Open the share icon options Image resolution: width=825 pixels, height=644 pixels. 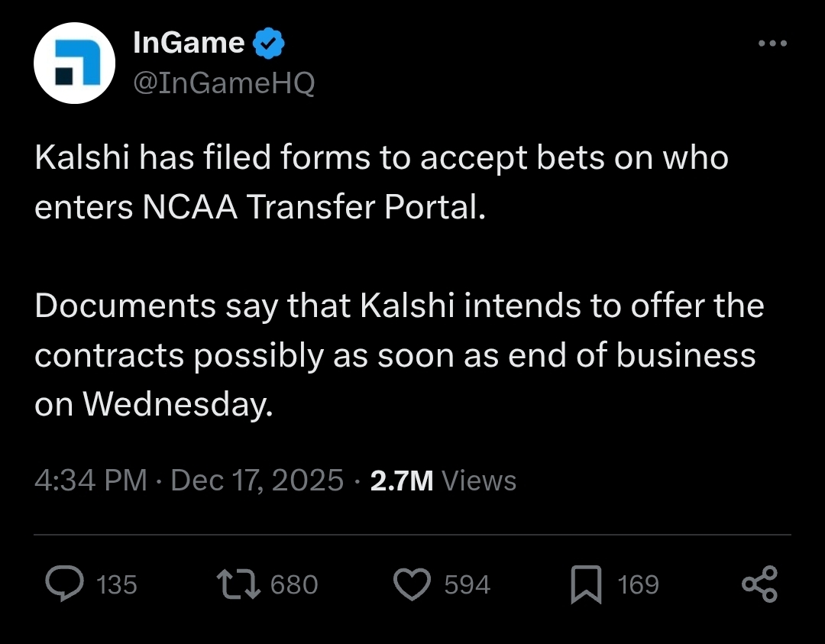(759, 584)
